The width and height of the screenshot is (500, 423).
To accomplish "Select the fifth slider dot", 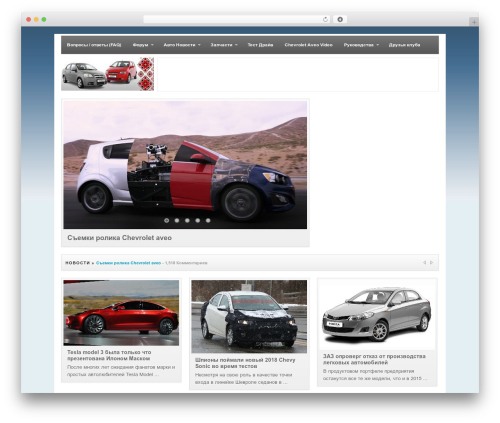I will click(x=208, y=220).
